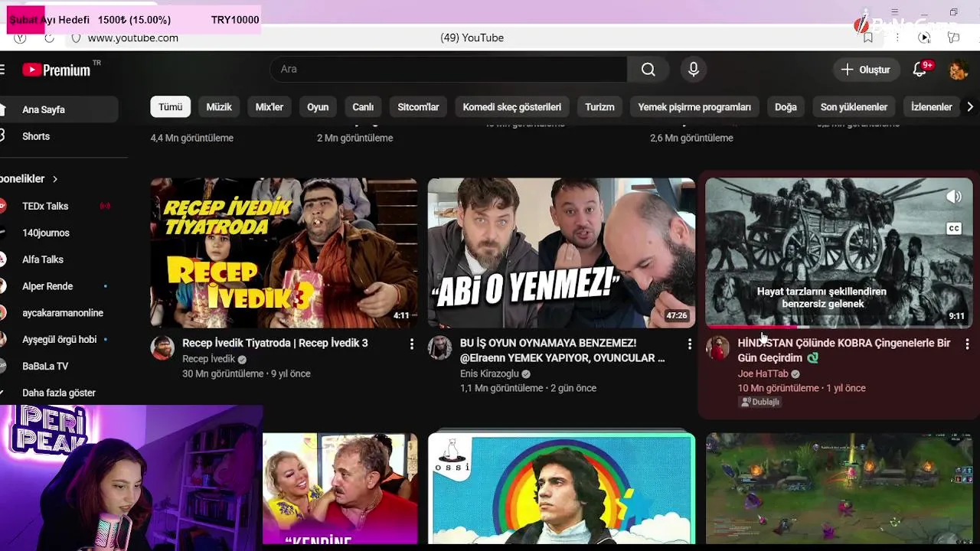The image size is (980, 551).
Task: Open the KENDİNE thumbnail with blonde woman
Action: (340, 488)
